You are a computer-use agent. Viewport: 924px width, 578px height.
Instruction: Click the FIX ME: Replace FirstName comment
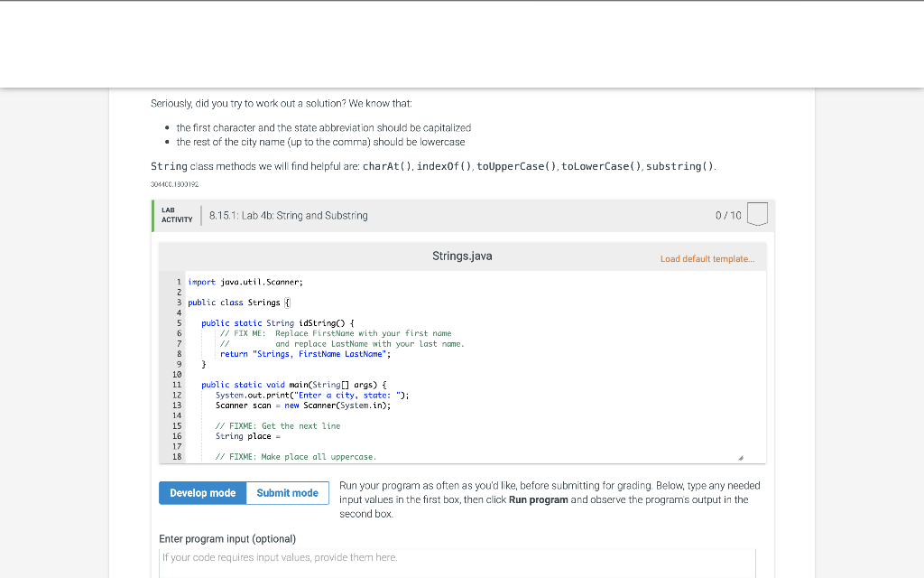pos(336,333)
